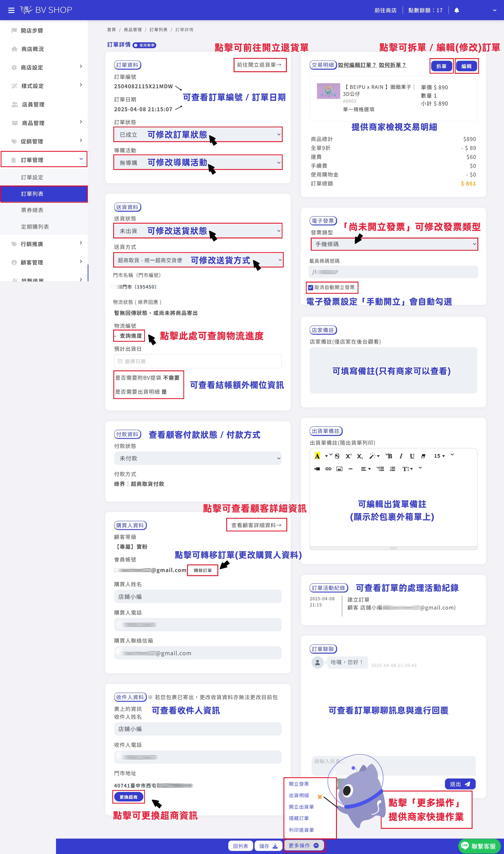Open the hamburger menu beside the BV SHOP logo
This screenshot has height=854, width=504.
point(11,10)
